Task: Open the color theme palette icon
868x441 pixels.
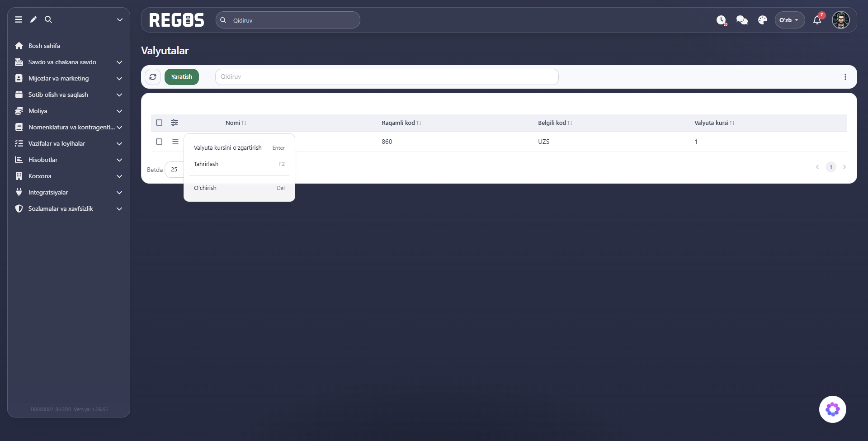Action: point(763,20)
